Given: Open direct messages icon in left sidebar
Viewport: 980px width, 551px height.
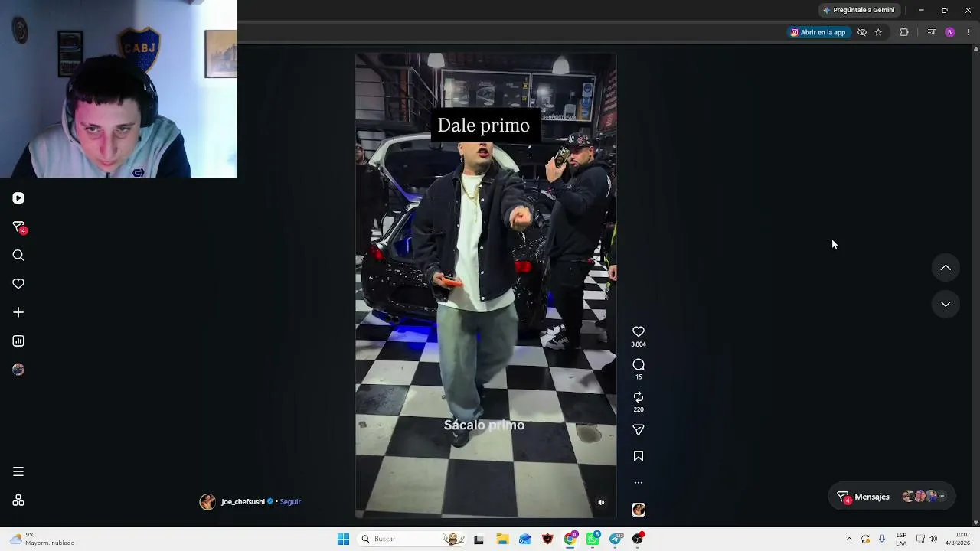Looking at the screenshot, I should [18, 227].
